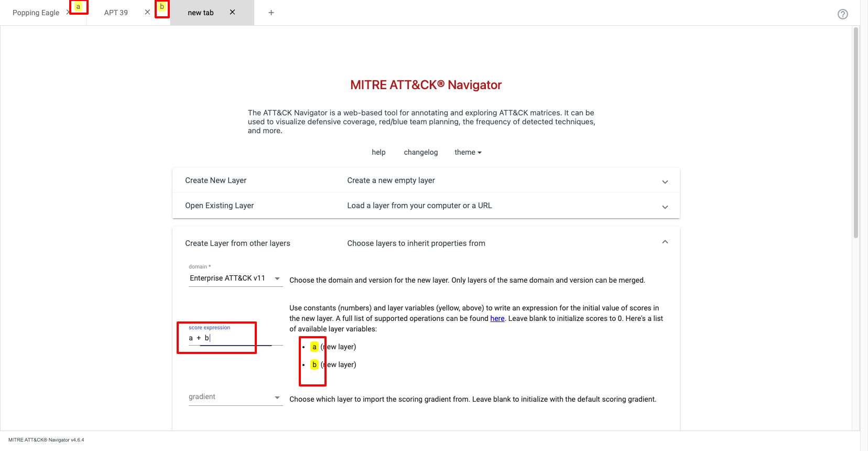Add a new tab with plus icon
The height and width of the screenshot is (451, 868).
(271, 13)
